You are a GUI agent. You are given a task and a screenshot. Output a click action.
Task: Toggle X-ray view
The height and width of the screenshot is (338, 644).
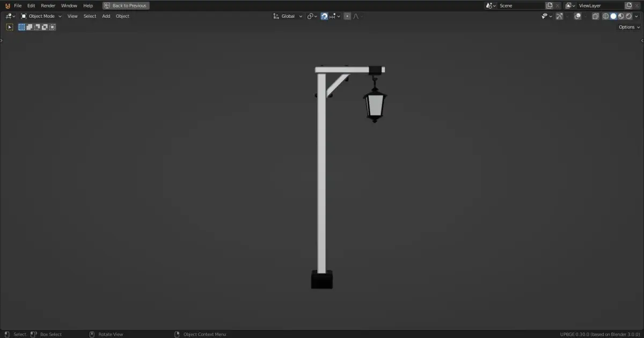click(x=595, y=16)
